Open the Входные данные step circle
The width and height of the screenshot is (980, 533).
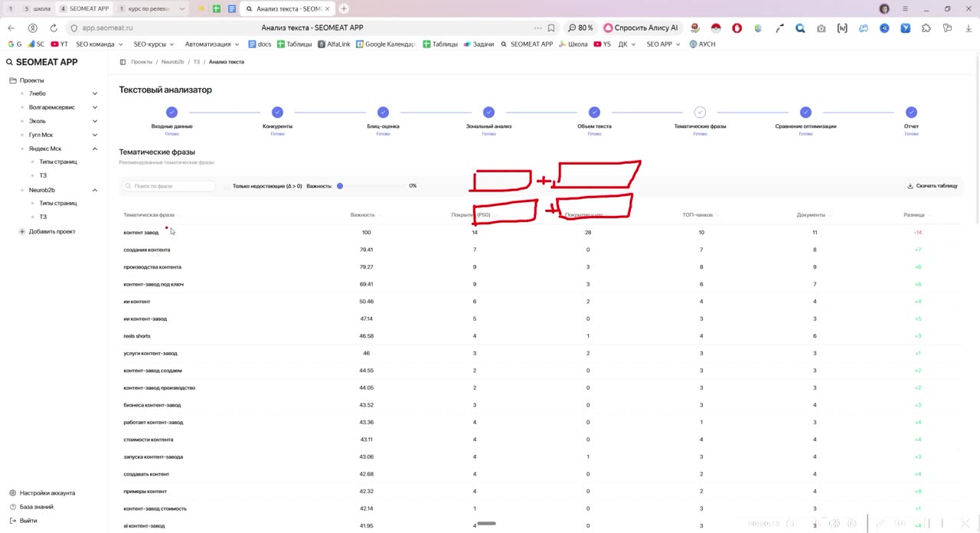pos(171,112)
